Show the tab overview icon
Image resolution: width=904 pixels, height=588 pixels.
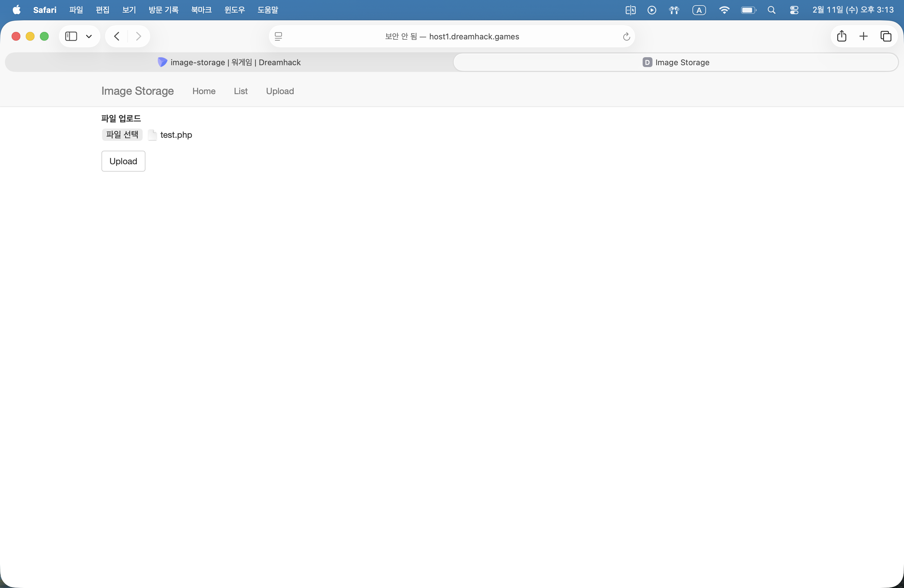[886, 37]
